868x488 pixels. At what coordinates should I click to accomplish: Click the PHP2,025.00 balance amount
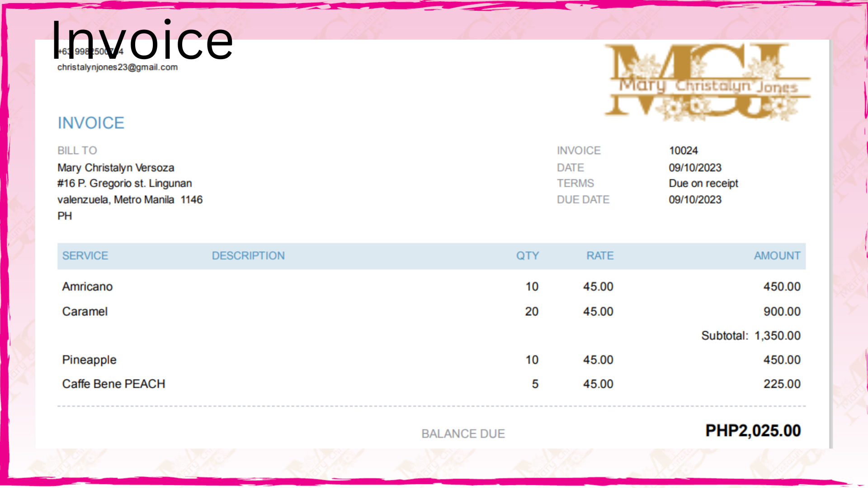coord(753,431)
